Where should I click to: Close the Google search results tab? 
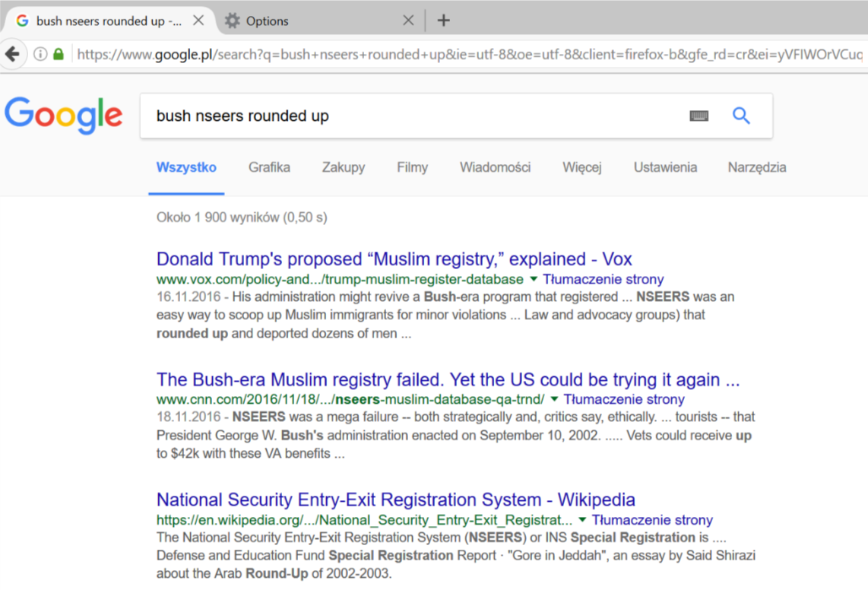point(198,21)
